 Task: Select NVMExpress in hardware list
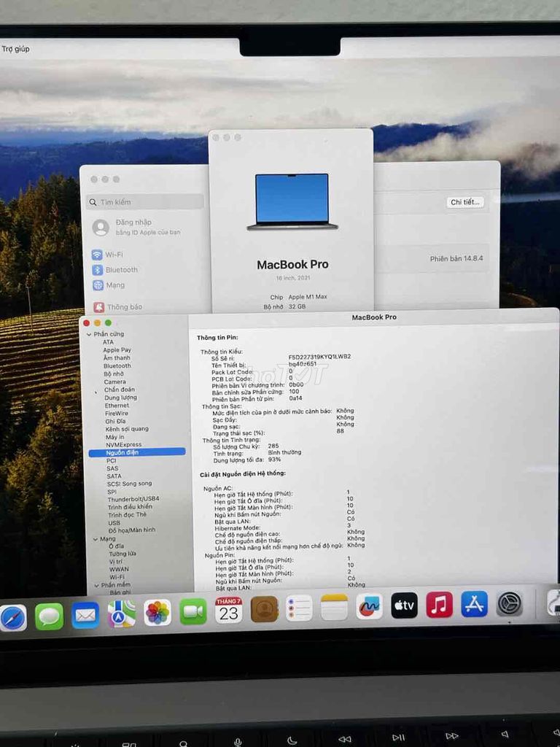pyautogui.click(x=123, y=444)
